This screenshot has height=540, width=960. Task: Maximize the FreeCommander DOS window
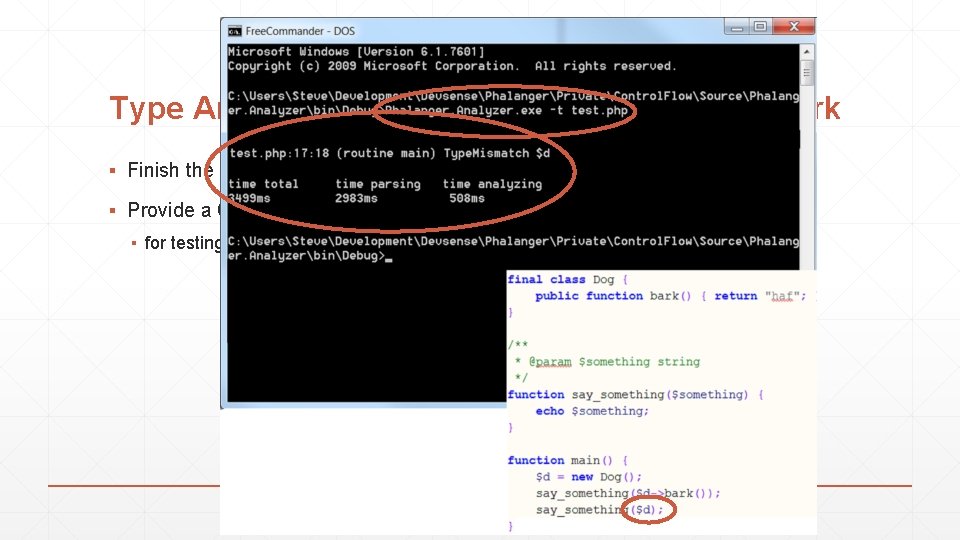tap(760, 27)
